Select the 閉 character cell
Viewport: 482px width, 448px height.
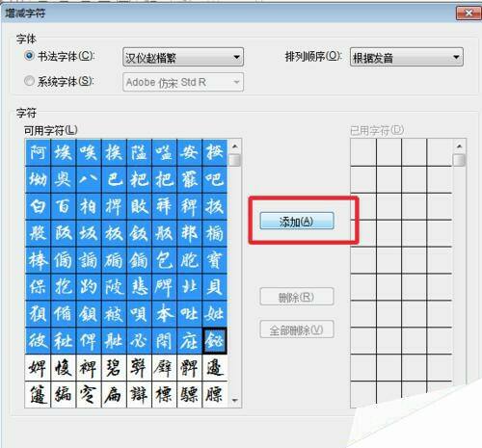(164, 341)
